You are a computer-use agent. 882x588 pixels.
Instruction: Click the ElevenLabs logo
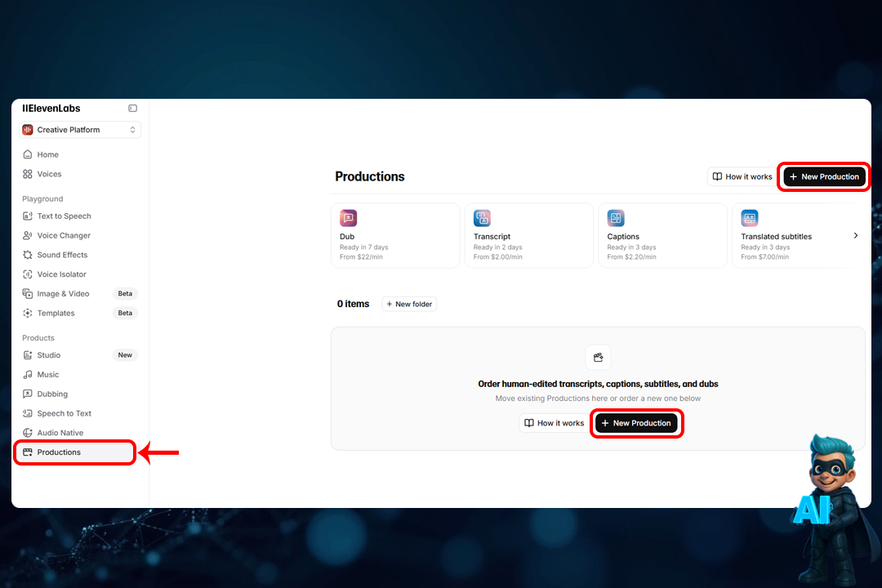(51, 109)
